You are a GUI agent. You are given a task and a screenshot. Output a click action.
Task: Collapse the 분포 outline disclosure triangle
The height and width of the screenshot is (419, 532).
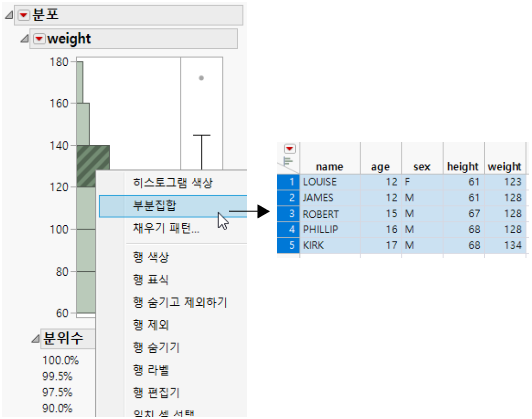click(9, 15)
